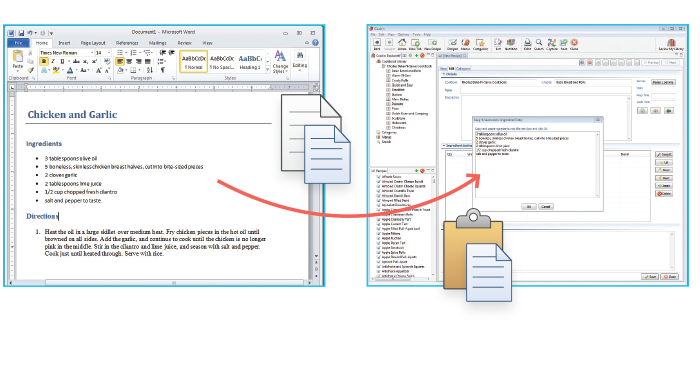Click the Library books icon in Cook'n
Viewport: 700px width, 383px height.
click(671, 42)
